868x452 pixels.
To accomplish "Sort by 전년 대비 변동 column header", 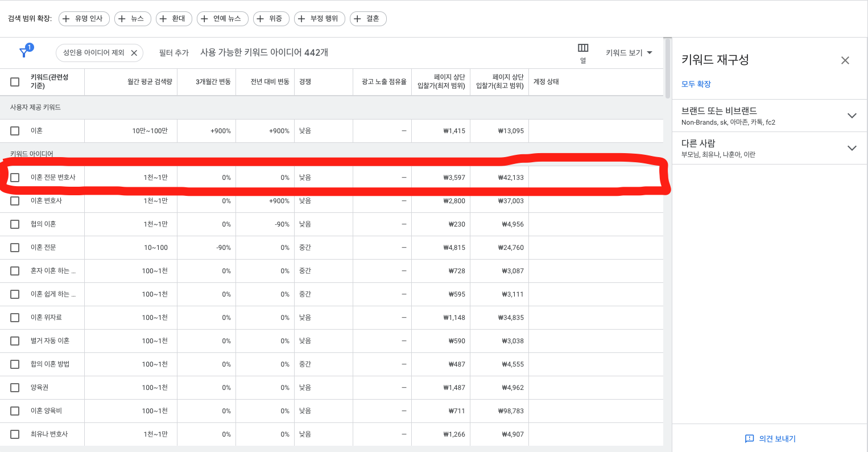I will (x=270, y=82).
